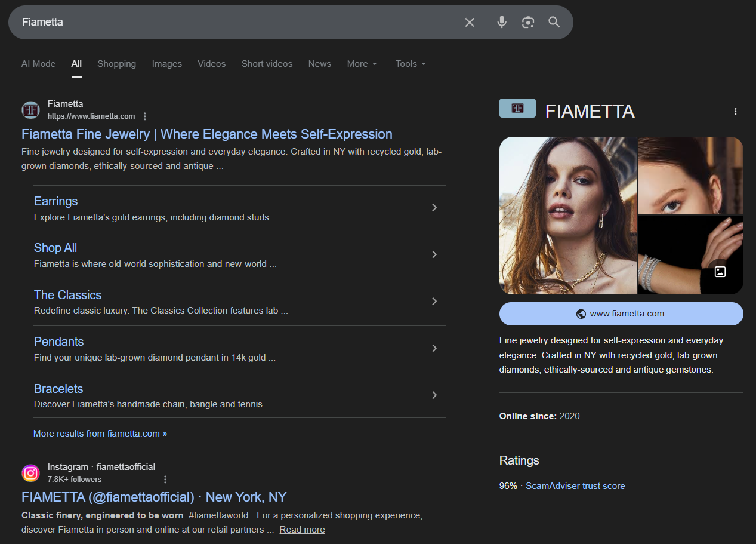
Task: Open the Earrings sitelink
Action: point(56,201)
